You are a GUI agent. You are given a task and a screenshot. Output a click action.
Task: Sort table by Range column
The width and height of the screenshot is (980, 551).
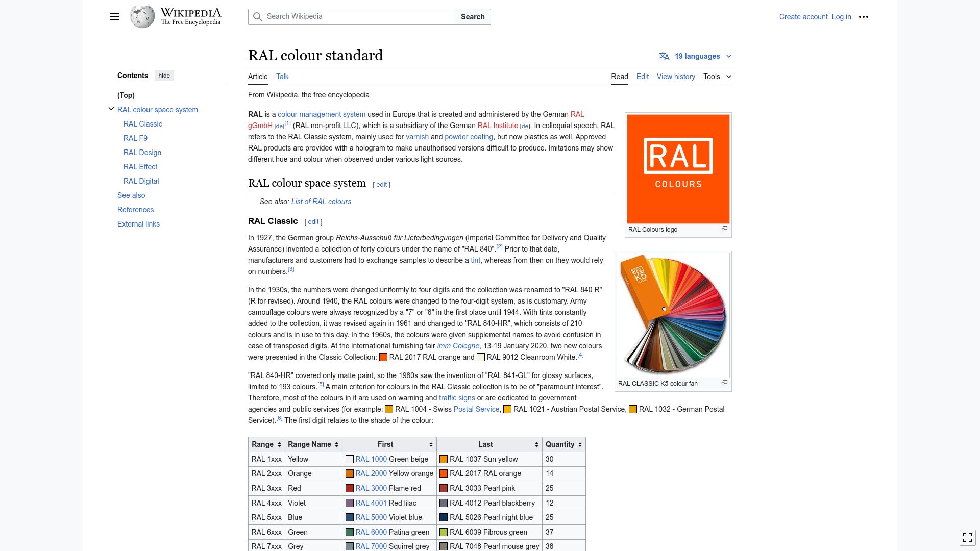(266, 444)
